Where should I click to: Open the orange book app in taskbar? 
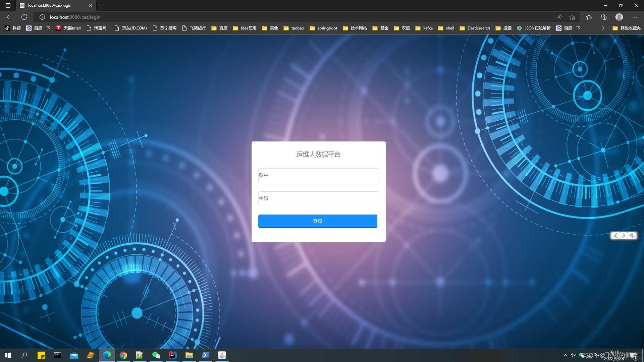[90, 355]
